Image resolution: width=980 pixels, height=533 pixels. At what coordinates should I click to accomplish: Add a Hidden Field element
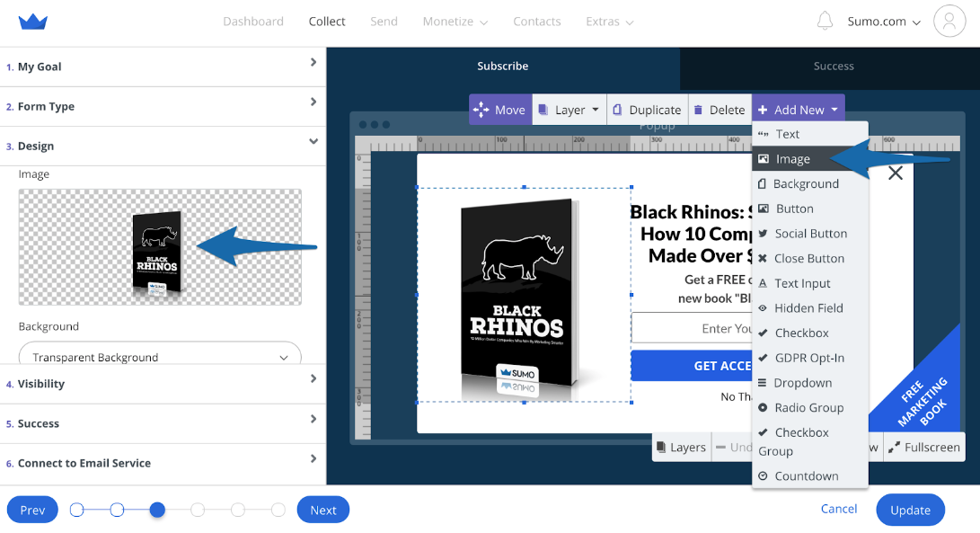point(810,307)
